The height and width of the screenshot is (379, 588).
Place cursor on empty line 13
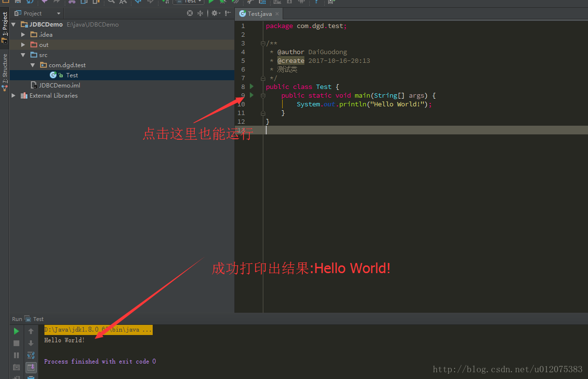pos(425,131)
